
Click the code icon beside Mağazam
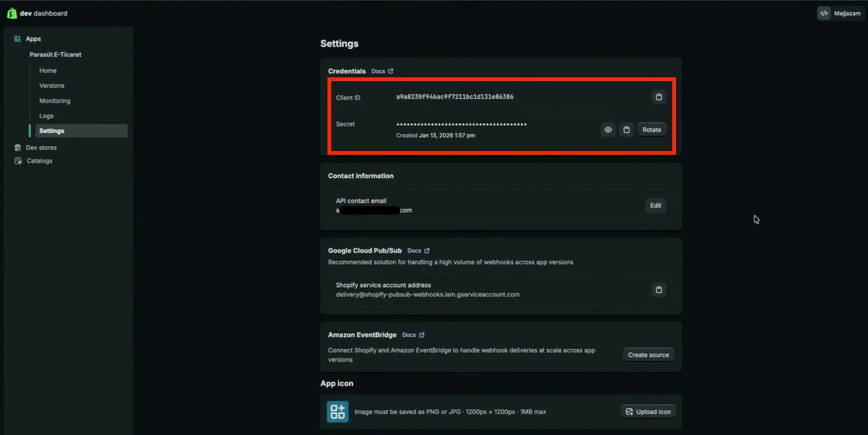(x=824, y=13)
